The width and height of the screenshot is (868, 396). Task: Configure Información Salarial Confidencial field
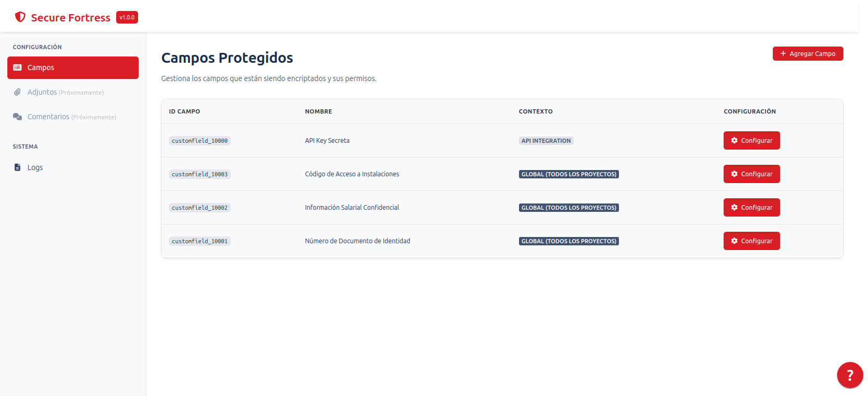(751, 208)
